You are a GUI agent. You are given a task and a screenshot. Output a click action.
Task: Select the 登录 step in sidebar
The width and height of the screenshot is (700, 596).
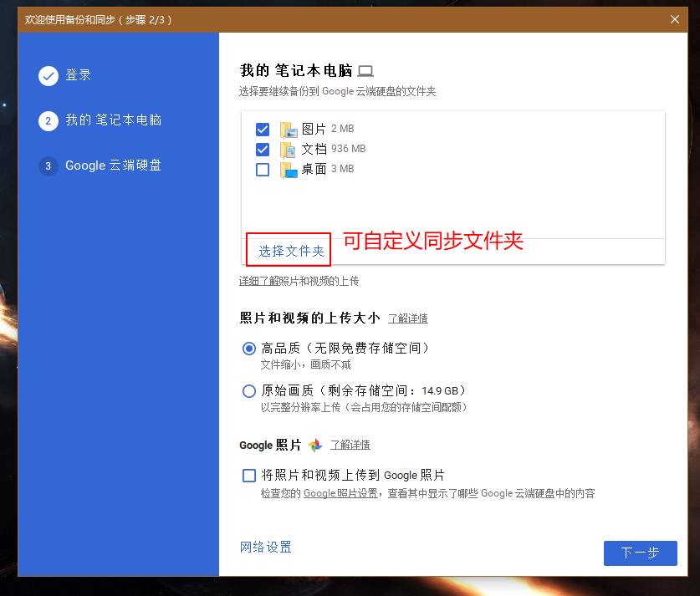pyautogui.click(x=78, y=75)
